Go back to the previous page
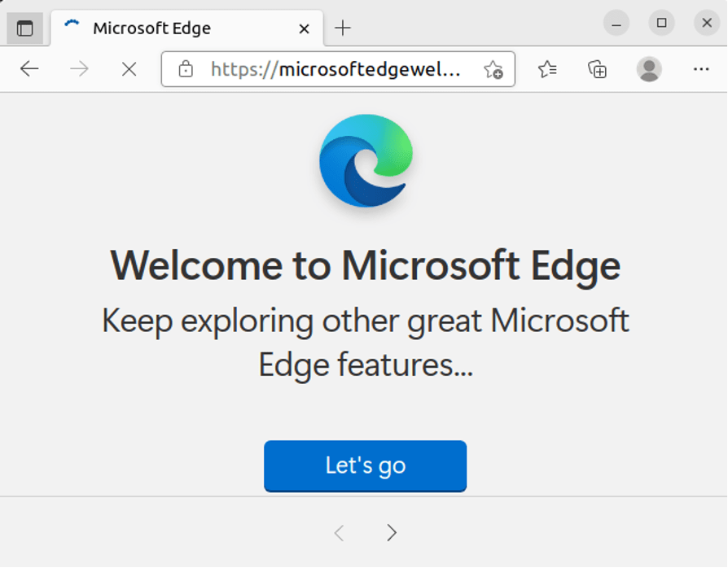The width and height of the screenshot is (728, 568). point(29,69)
